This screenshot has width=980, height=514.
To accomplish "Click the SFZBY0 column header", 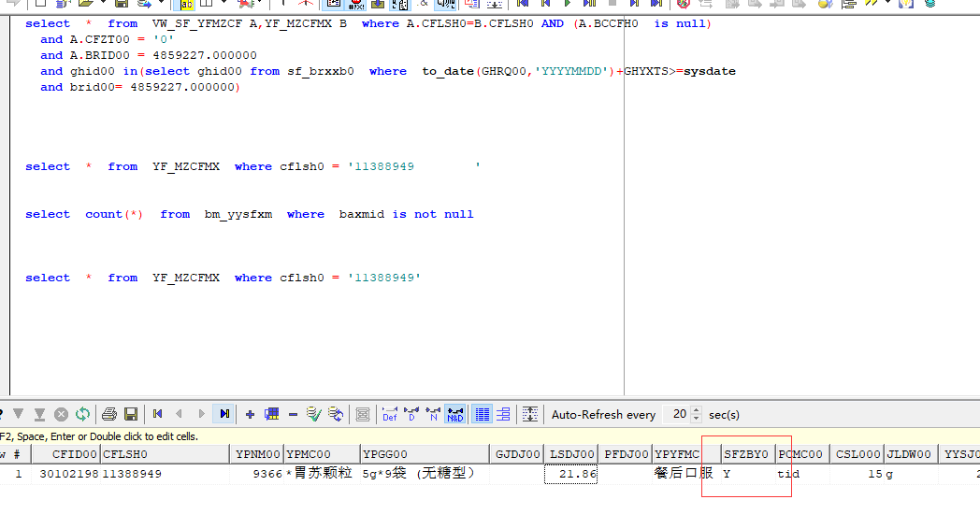I will pos(745,454).
